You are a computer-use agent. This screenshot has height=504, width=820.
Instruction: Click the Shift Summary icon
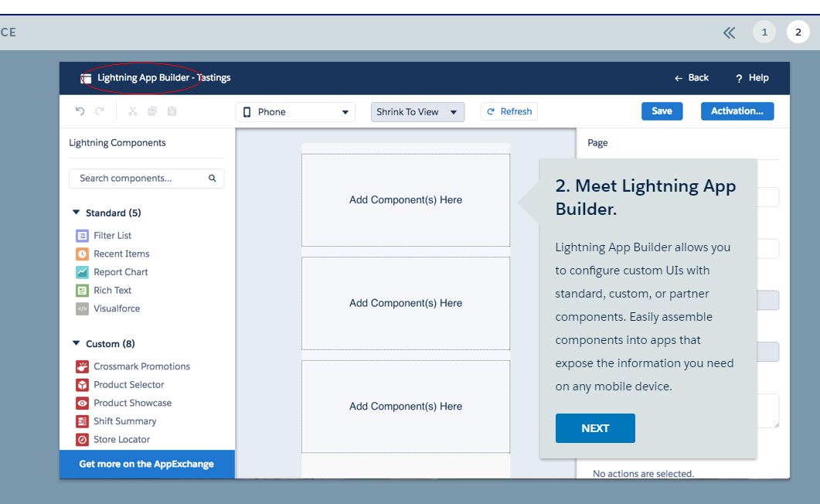pyautogui.click(x=82, y=421)
